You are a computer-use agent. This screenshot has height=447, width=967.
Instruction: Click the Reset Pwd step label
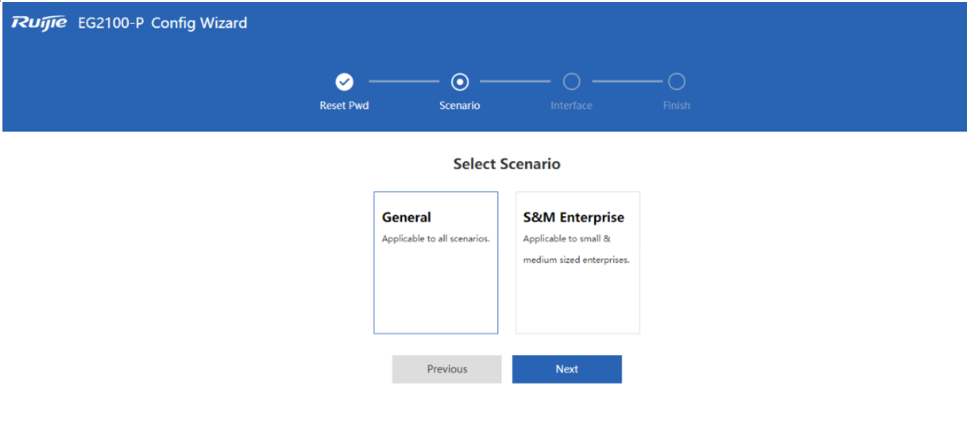[x=344, y=106]
